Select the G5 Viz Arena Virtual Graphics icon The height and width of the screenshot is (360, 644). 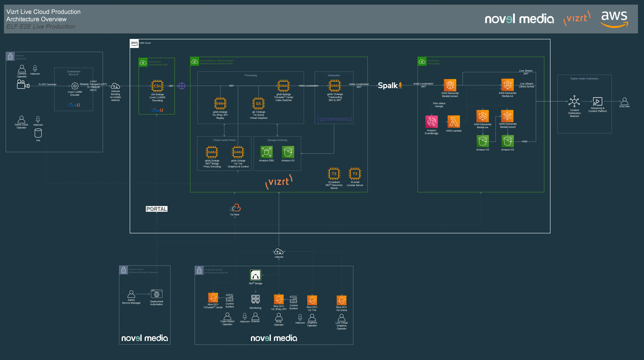258,104
